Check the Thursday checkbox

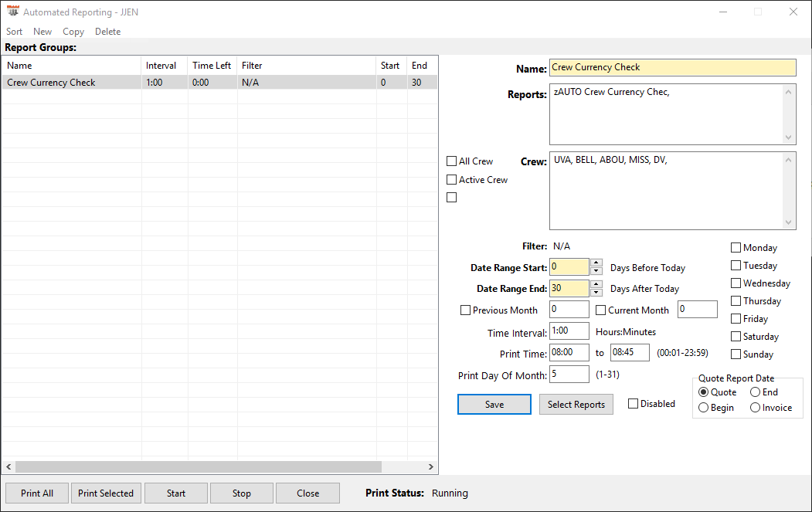point(736,300)
